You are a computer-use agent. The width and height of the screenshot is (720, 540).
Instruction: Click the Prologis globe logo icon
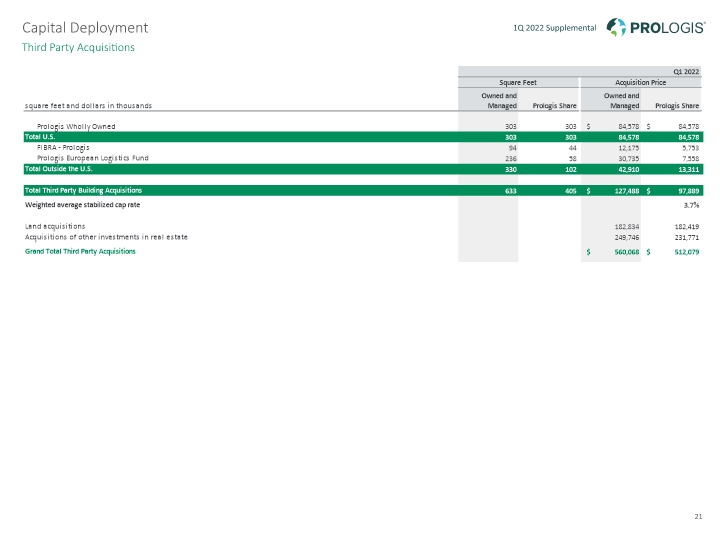(616, 27)
